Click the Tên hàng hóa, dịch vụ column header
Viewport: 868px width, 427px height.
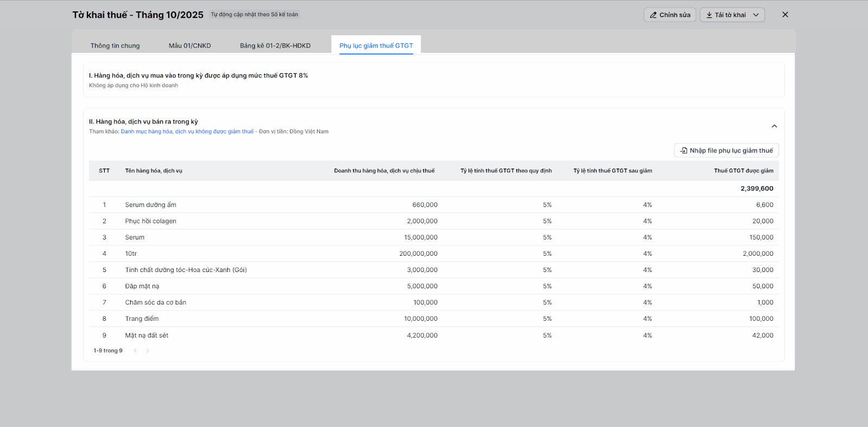(x=154, y=171)
